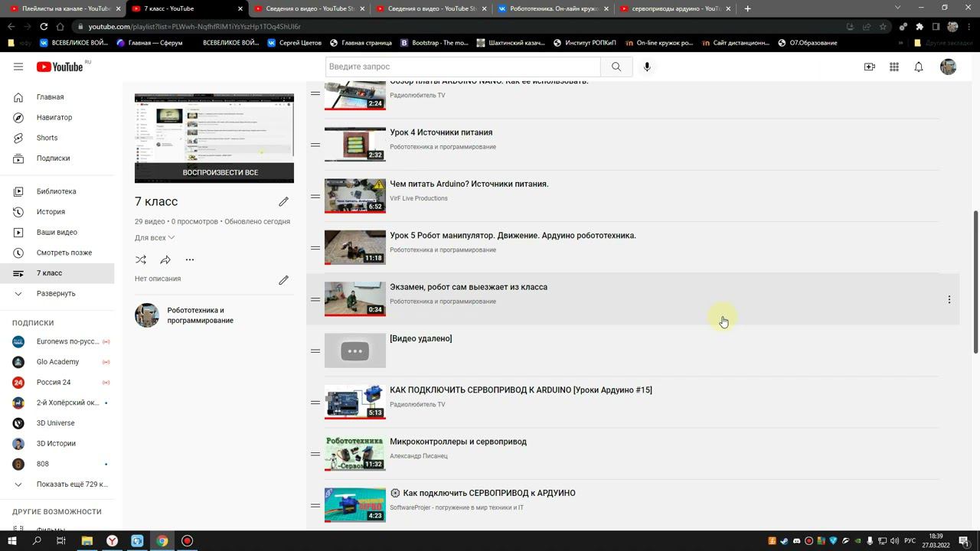The height and width of the screenshot is (551, 980).
Task: Open Сергей Цветов bookmark
Action: coord(294,43)
